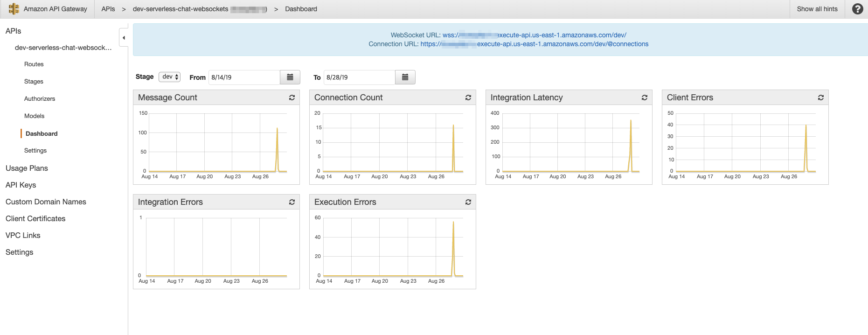This screenshot has height=335, width=868.
Task: Go to Custom Domain Names
Action: coord(46,202)
